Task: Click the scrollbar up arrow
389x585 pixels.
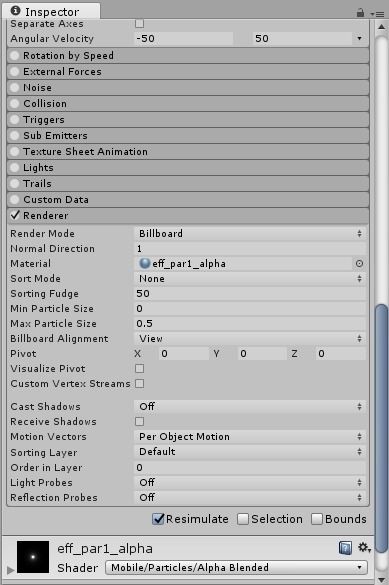Action: tap(381, 27)
